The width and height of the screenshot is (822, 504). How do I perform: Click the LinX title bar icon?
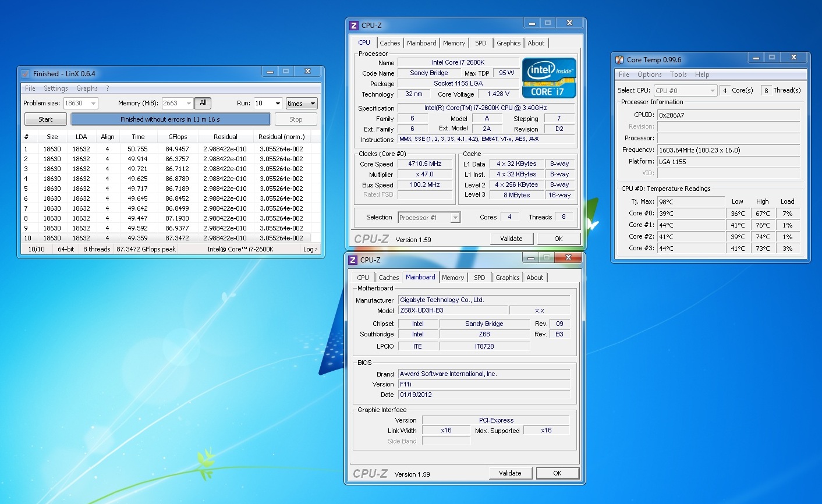pyautogui.click(x=26, y=74)
